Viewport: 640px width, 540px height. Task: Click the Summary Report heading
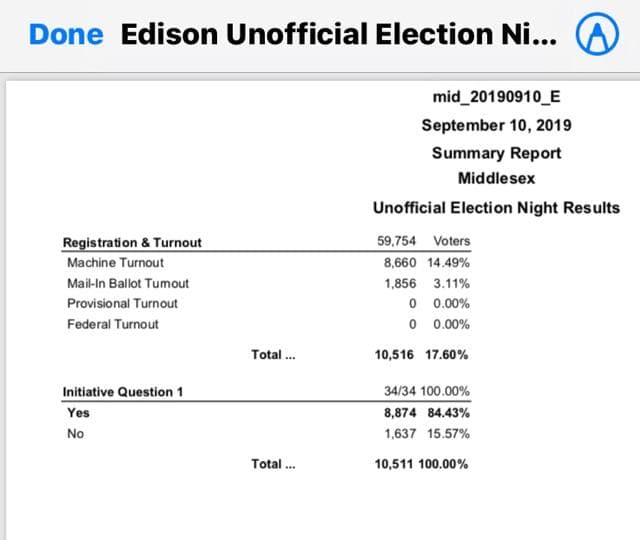point(496,153)
